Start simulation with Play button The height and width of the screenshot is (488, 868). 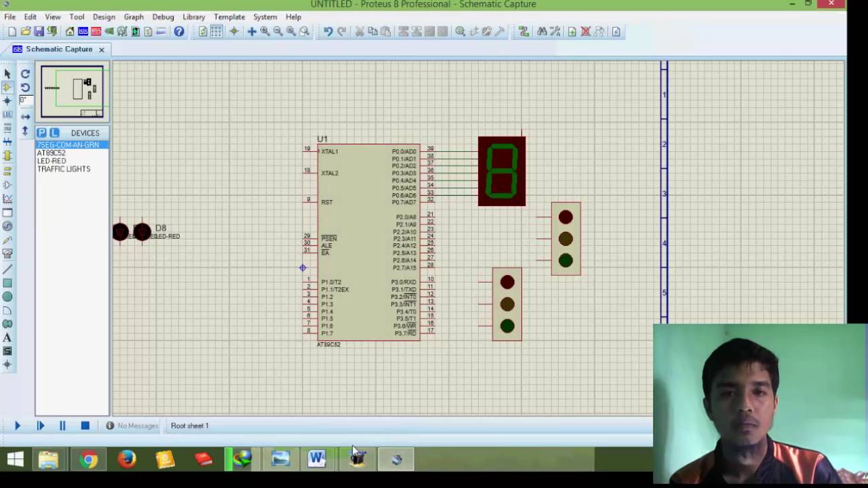coord(18,426)
